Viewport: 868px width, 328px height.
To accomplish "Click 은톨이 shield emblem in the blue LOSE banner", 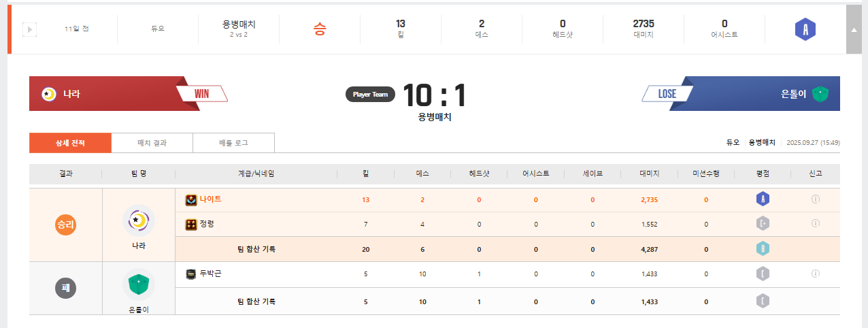I will [x=820, y=94].
